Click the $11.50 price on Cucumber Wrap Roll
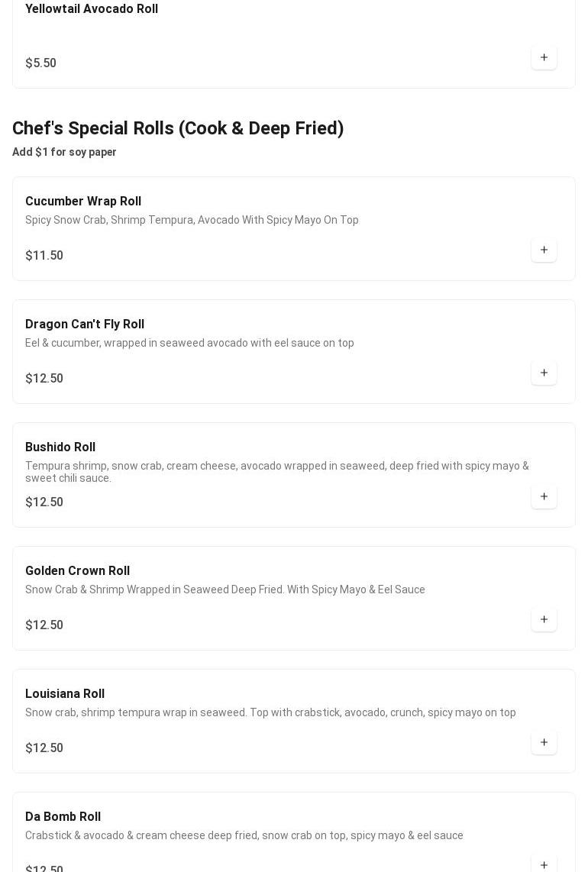 tap(44, 256)
